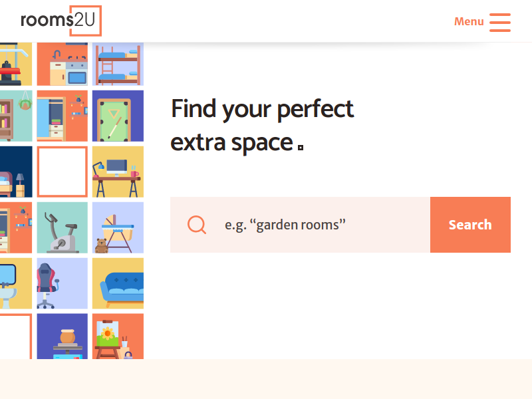
Task: Select the blue sofa lounge tile
Action: click(x=118, y=283)
